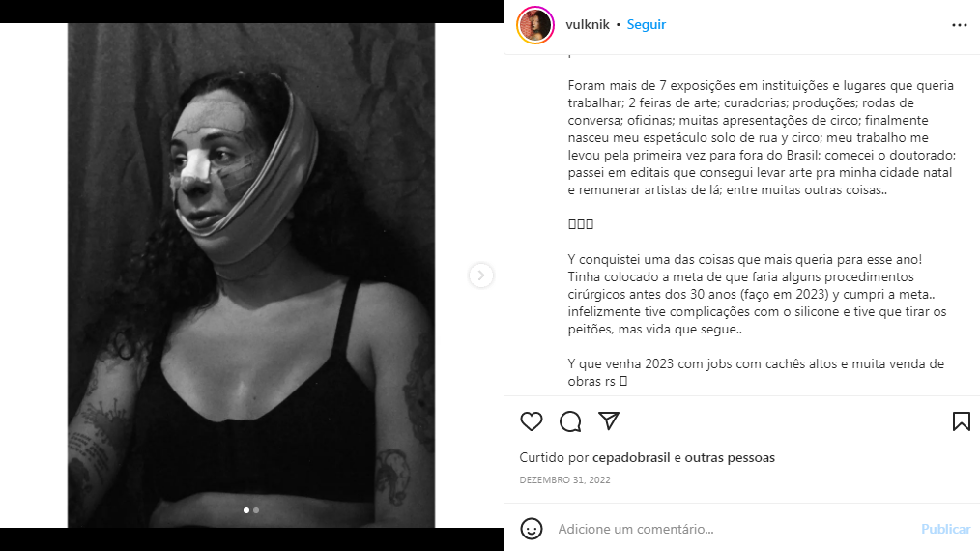Open the vulknik profile picture

535,25
